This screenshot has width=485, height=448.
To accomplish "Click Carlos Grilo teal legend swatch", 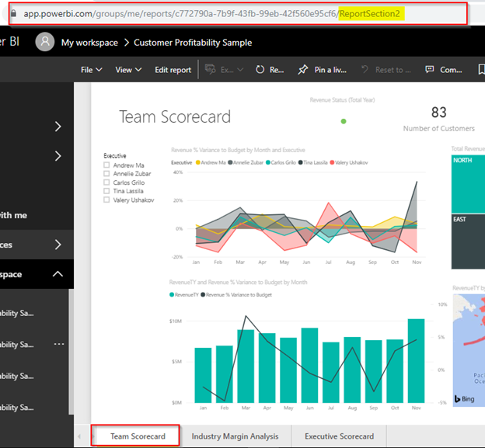I will pos(268,162).
